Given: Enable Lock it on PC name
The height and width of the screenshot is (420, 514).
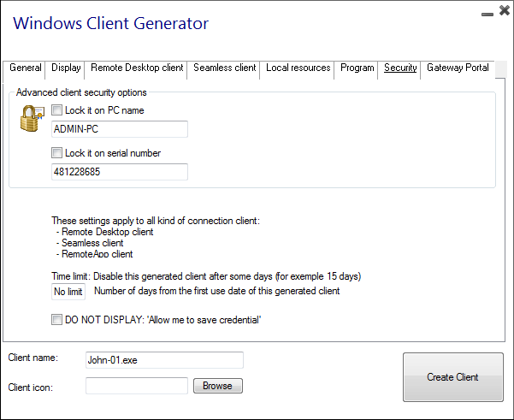Looking at the screenshot, I should pyautogui.click(x=57, y=110).
